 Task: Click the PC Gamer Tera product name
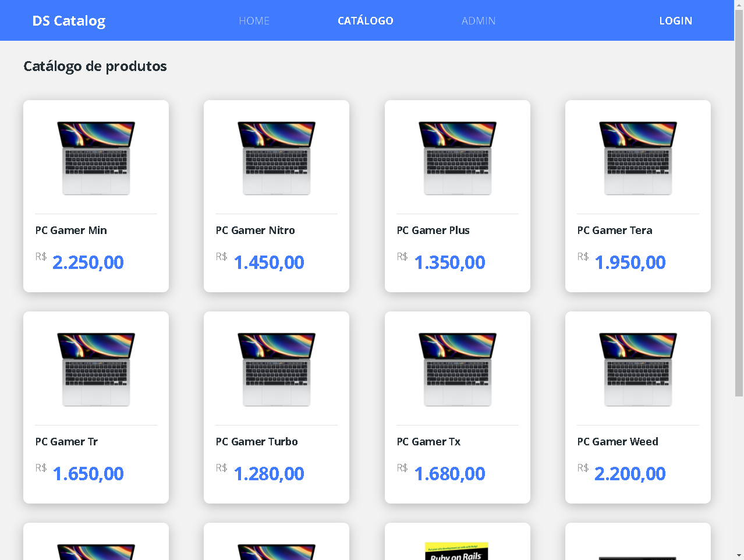(x=614, y=230)
